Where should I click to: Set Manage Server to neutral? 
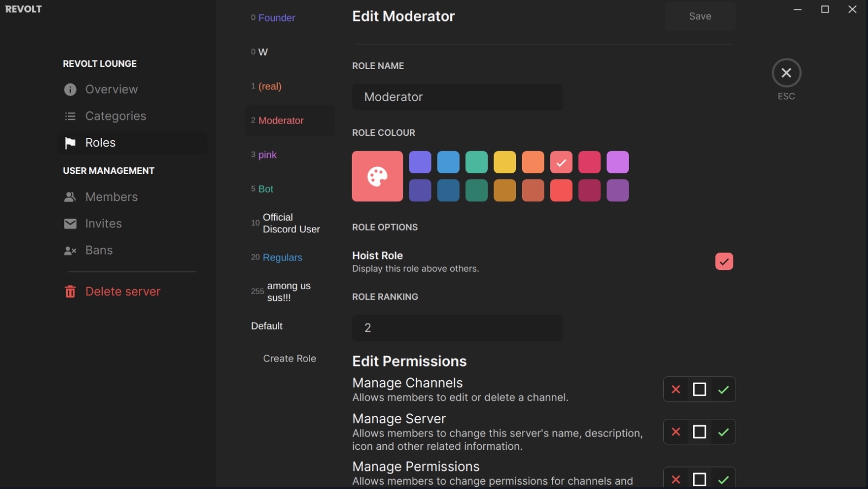[x=699, y=432]
